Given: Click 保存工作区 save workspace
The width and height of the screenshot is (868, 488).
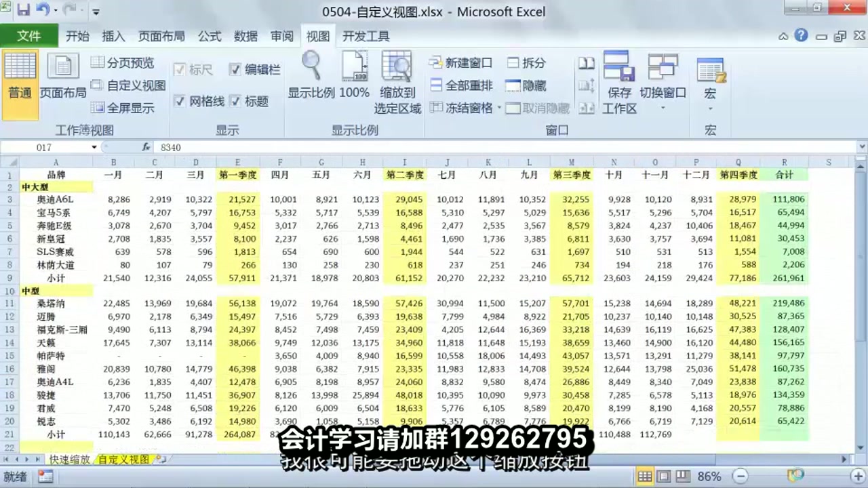Looking at the screenshot, I should 619,83.
